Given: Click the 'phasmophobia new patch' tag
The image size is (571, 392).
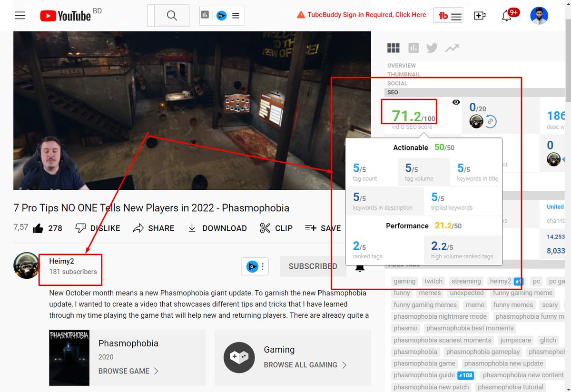Looking at the screenshot, I should pyautogui.click(x=431, y=387).
